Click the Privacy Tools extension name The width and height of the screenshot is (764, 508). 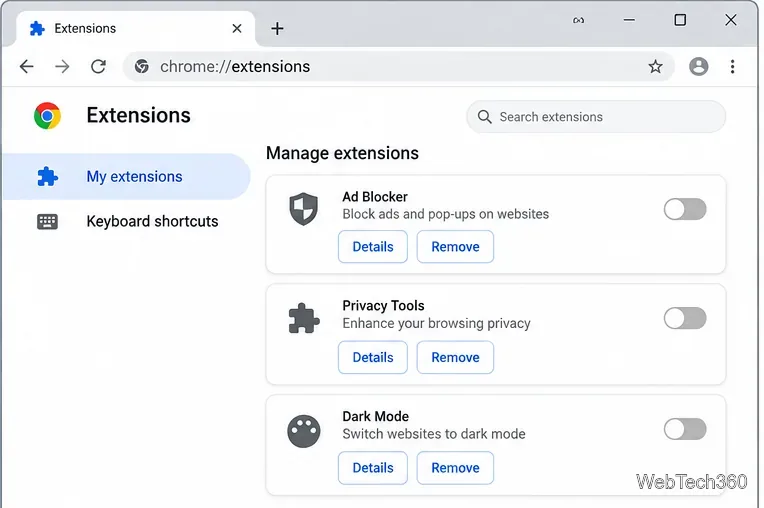click(383, 306)
